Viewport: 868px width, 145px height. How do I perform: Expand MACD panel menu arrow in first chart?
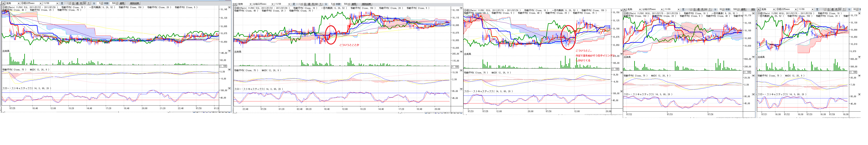[229, 70]
